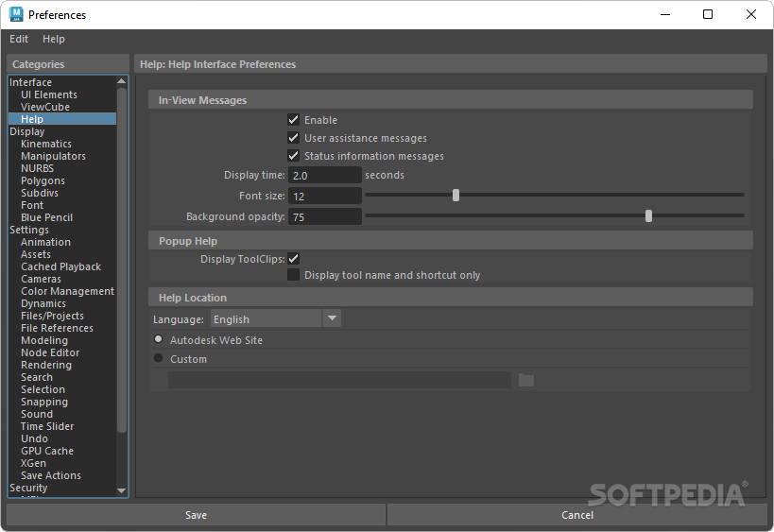The image size is (774, 532).
Task: Select Undo category
Action: 34,438
